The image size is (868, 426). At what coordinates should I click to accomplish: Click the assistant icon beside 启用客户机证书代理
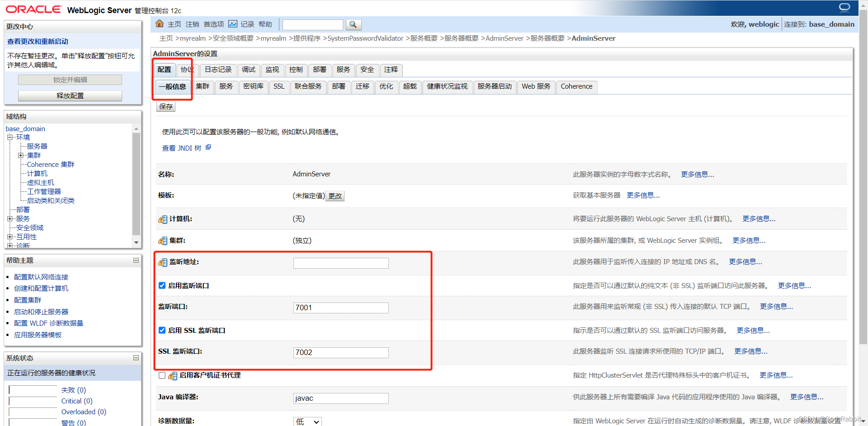172,375
